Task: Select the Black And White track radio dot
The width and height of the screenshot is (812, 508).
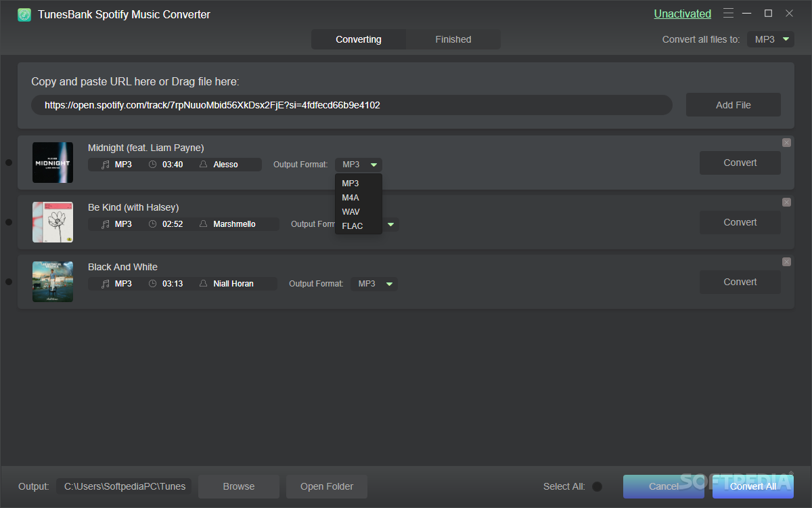Action: (x=9, y=282)
